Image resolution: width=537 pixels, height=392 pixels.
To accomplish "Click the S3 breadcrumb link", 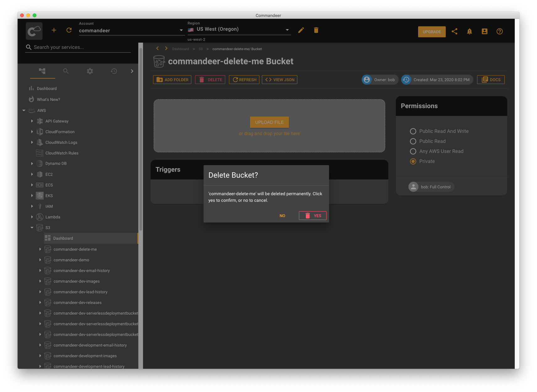I will coord(201,49).
